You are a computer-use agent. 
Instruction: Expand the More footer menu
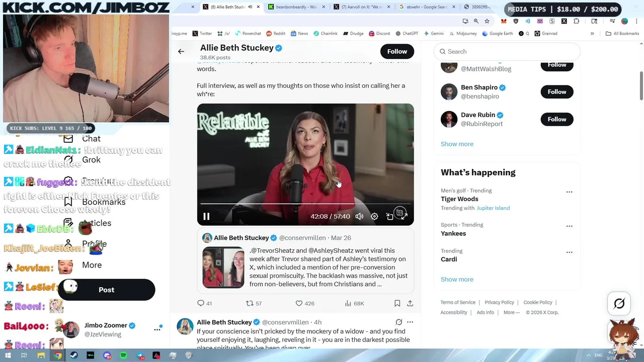(x=512, y=312)
